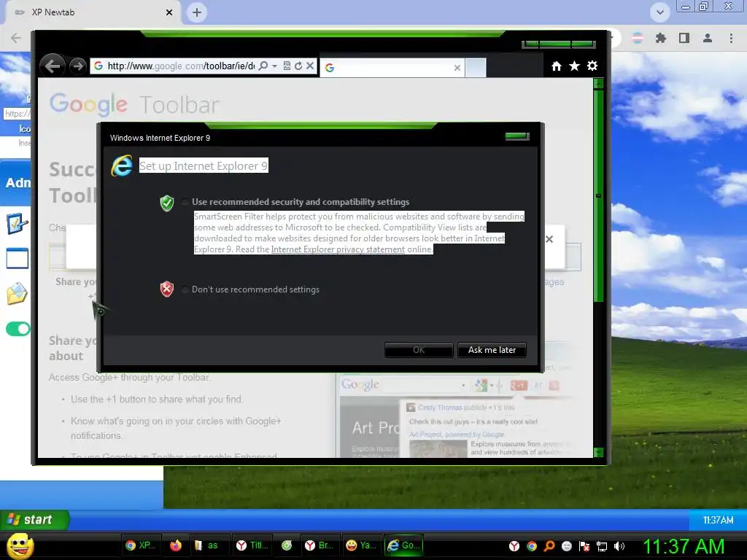Click the striped extension icon in Chrome toolbar
Screen dimensions: 747x560
click(x=638, y=38)
